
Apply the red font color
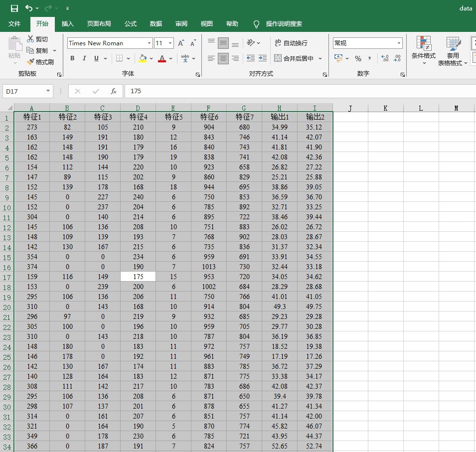(x=162, y=58)
